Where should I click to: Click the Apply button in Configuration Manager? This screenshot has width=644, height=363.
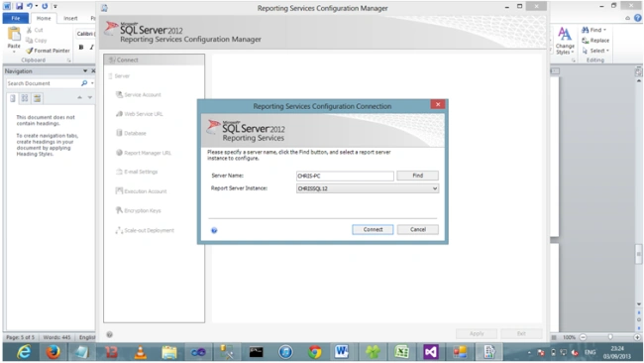tap(477, 333)
